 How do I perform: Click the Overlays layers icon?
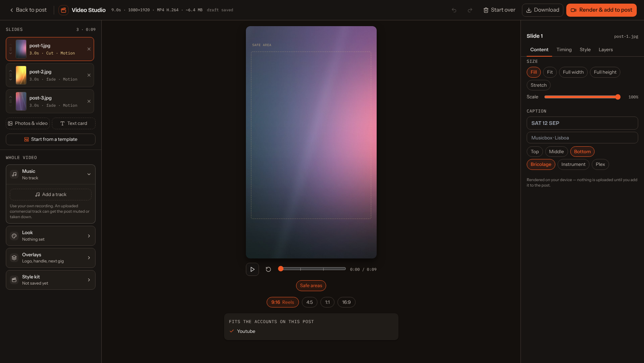14,258
